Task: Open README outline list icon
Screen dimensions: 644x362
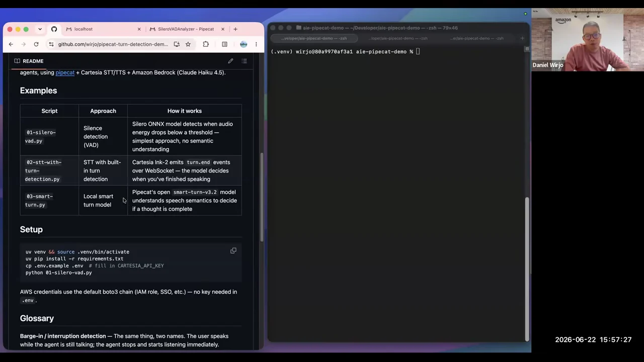Action: tap(244, 61)
